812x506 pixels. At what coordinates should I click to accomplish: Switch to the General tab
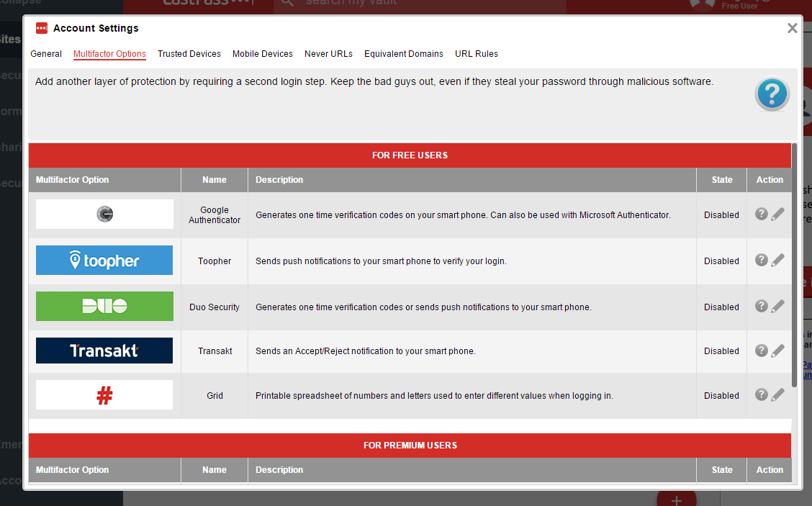pos(46,54)
